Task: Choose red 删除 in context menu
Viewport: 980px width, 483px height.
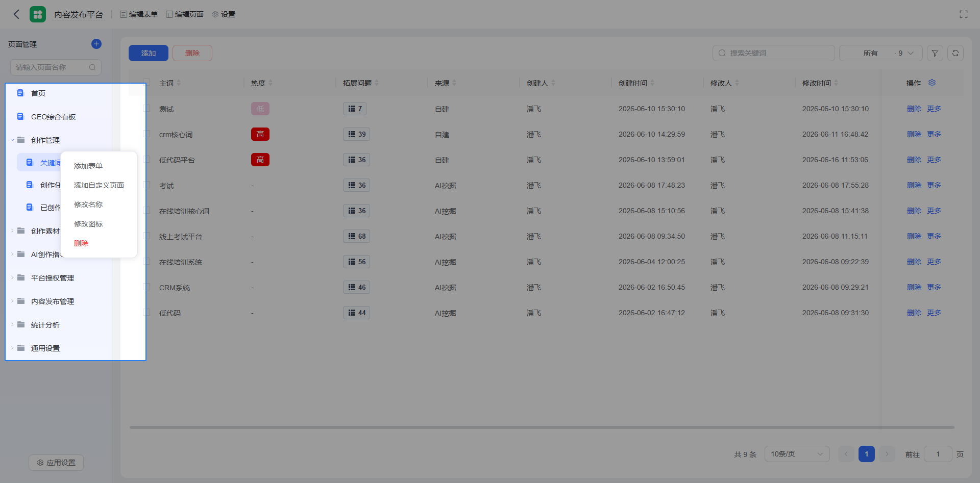Action: point(81,243)
